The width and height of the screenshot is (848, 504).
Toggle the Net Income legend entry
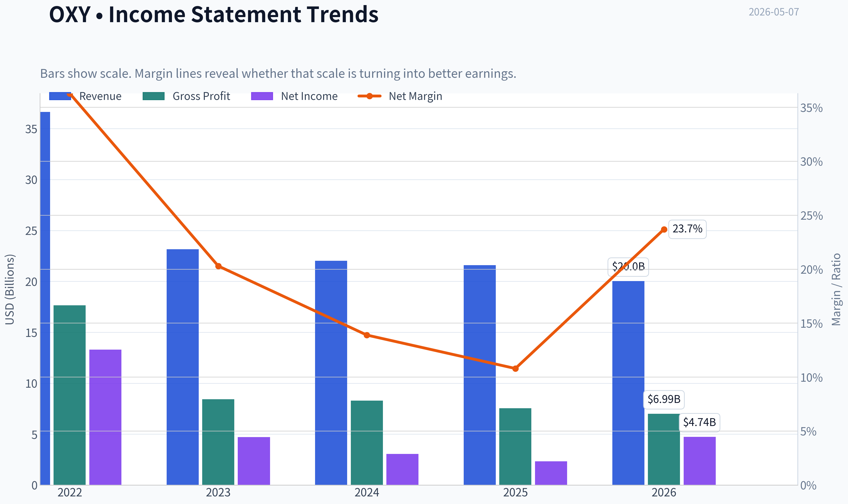[294, 96]
